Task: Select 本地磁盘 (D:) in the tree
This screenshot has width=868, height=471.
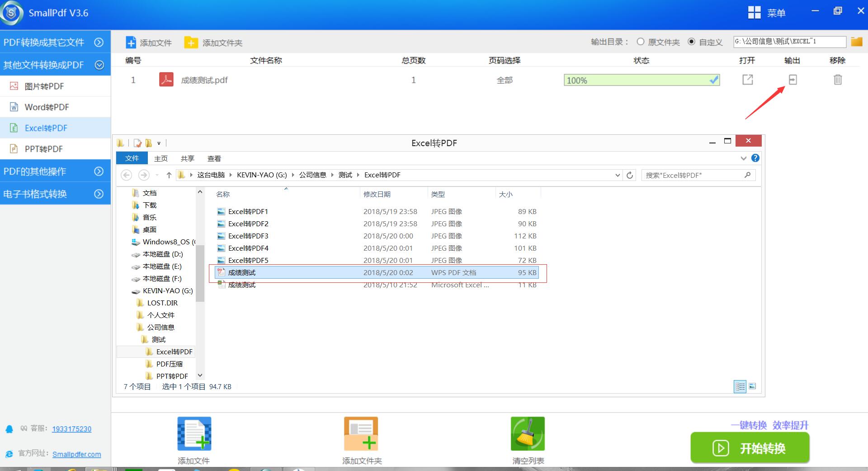Action: click(x=163, y=254)
